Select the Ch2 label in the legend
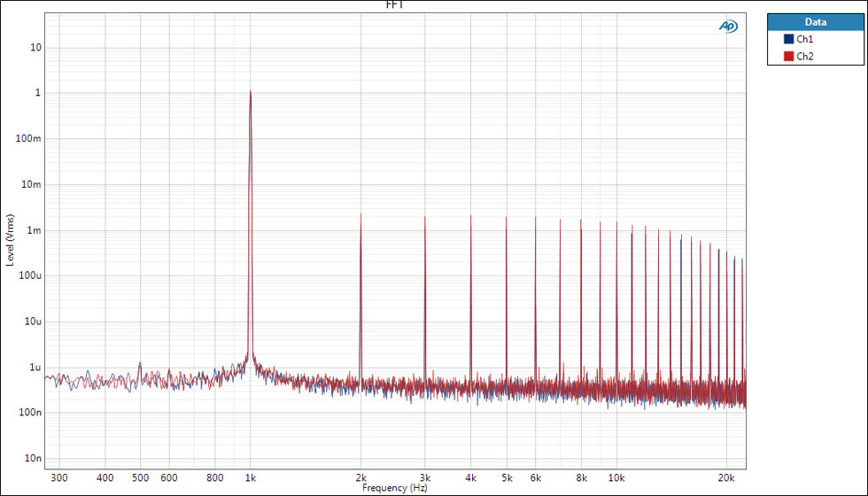868x496 pixels. [805, 57]
